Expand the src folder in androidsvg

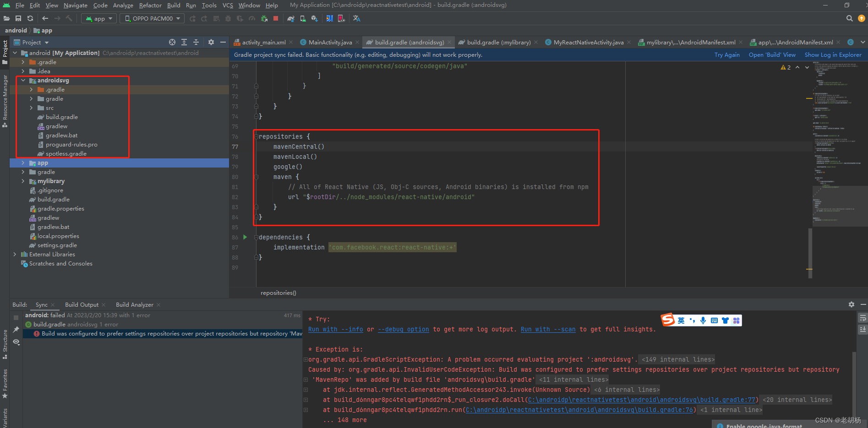pos(31,108)
